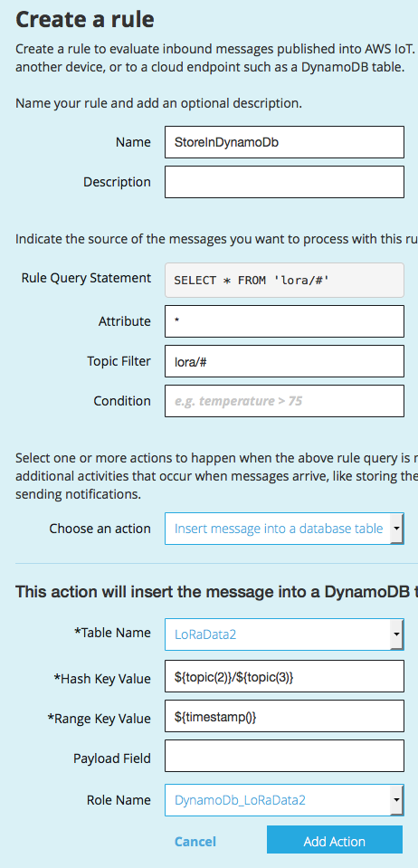Click the Rule Query Statement label
Viewport: 418px width, 868px height.
click(86, 278)
